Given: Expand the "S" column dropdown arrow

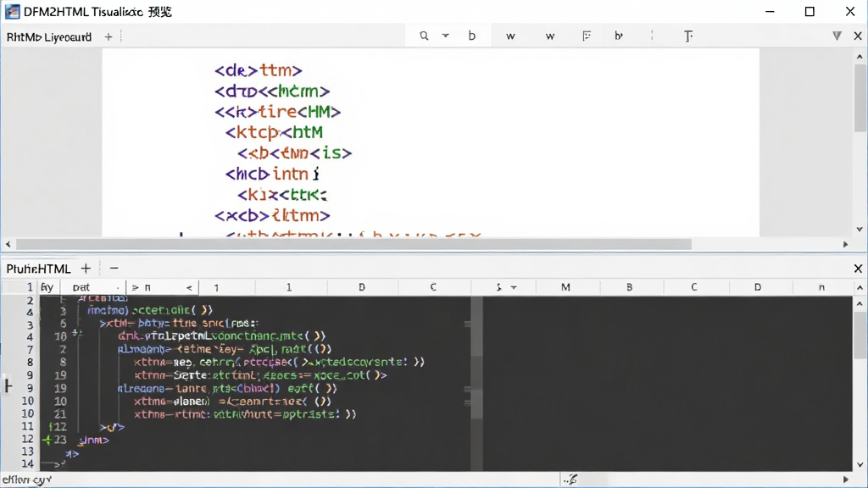Looking at the screenshot, I should 514,287.
